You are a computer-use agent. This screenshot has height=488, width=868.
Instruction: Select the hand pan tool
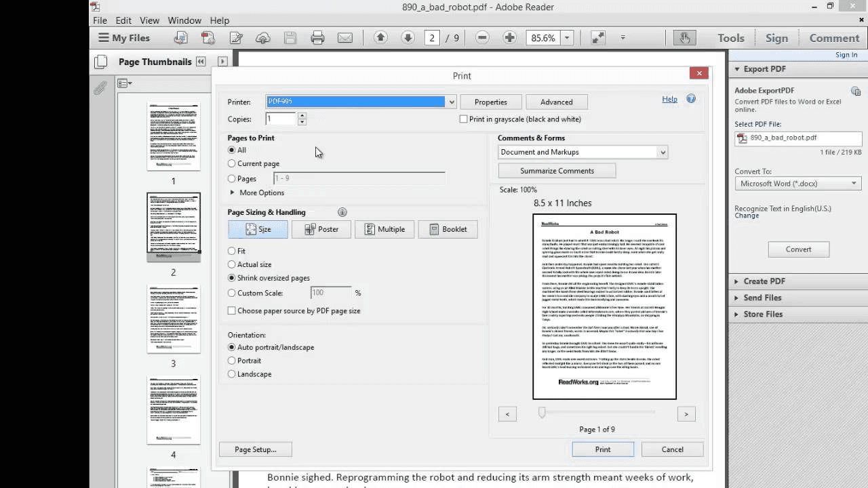click(x=685, y=38)
